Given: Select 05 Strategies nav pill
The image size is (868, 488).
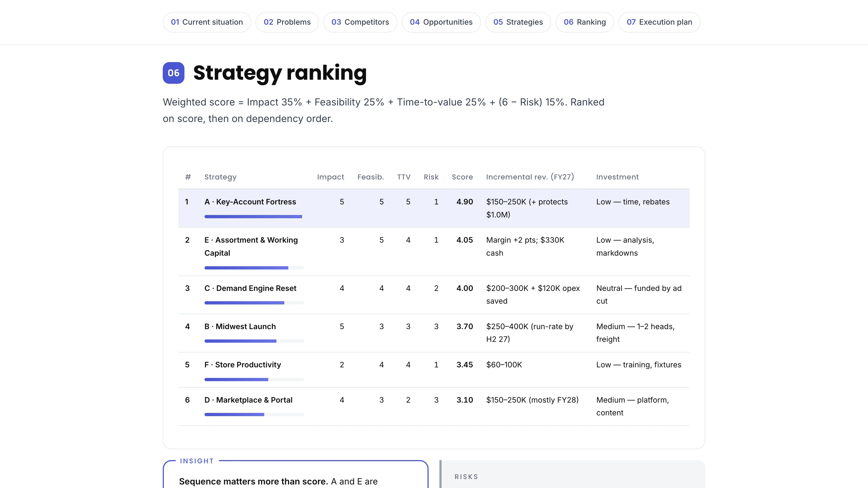Looking at the screenshot, I should point(518,22).
